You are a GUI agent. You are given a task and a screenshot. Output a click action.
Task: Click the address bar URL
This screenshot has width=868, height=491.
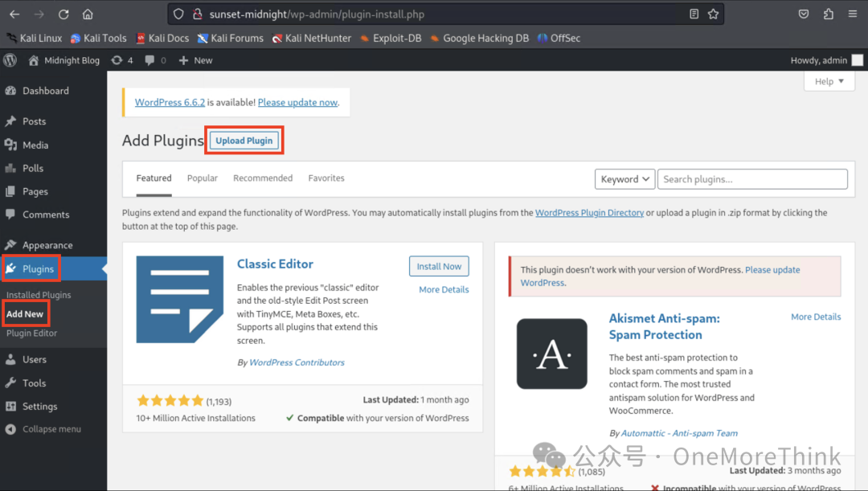pos(317,14)
